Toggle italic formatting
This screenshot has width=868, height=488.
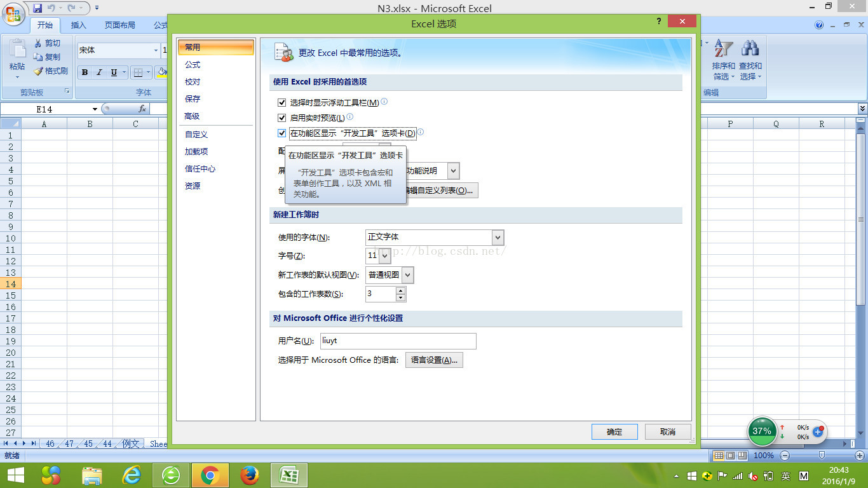pyautogui.click(x=99, y=72)
